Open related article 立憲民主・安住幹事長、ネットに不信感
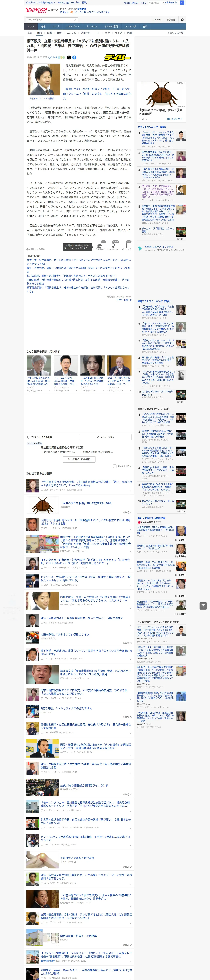The width and height of the screenshot is (210, 980). click(x=79, y=262)
